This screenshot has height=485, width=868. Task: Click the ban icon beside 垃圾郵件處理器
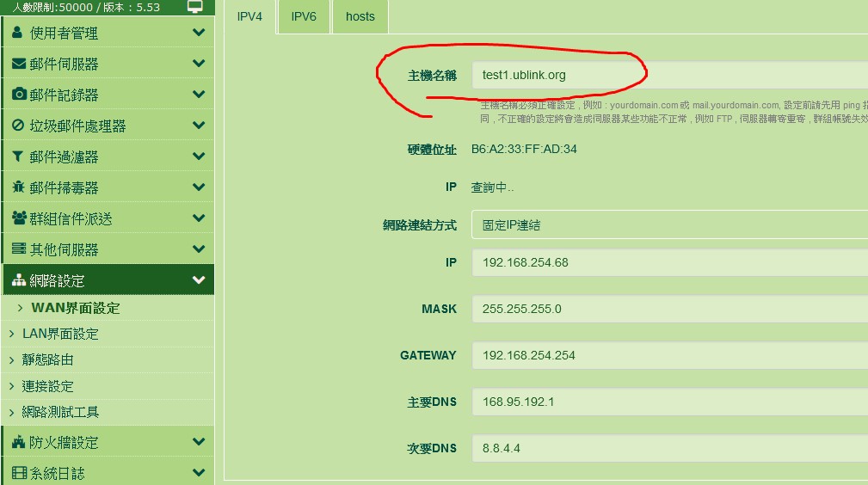(x=18, y=126)
